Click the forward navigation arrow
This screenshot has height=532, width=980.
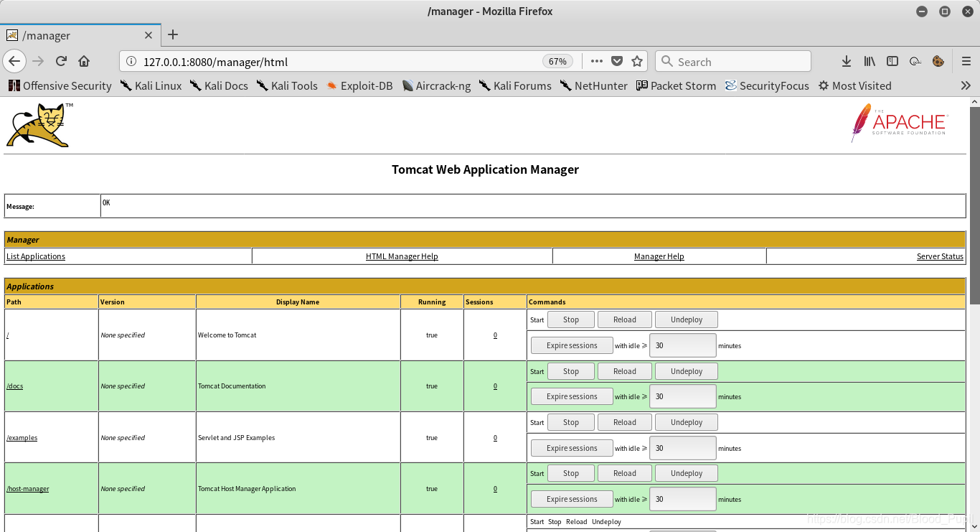tap(38, 61)
